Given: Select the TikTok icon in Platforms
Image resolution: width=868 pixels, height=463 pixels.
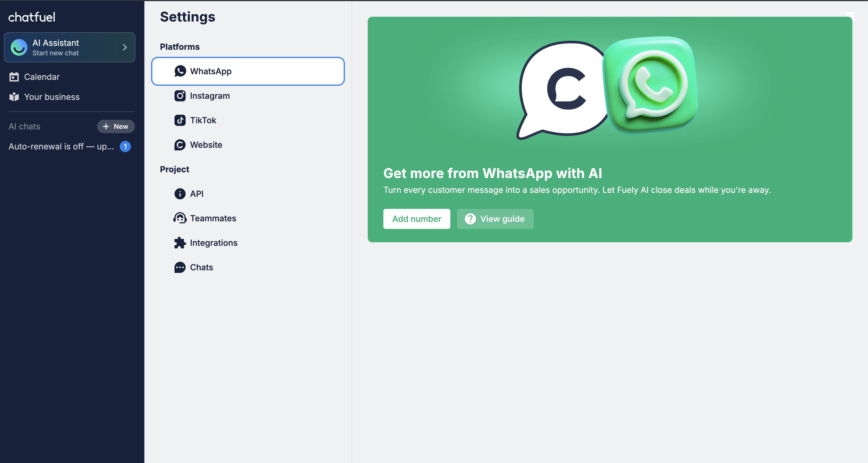Looking at the screenshot, I should [x=180, y=120].
